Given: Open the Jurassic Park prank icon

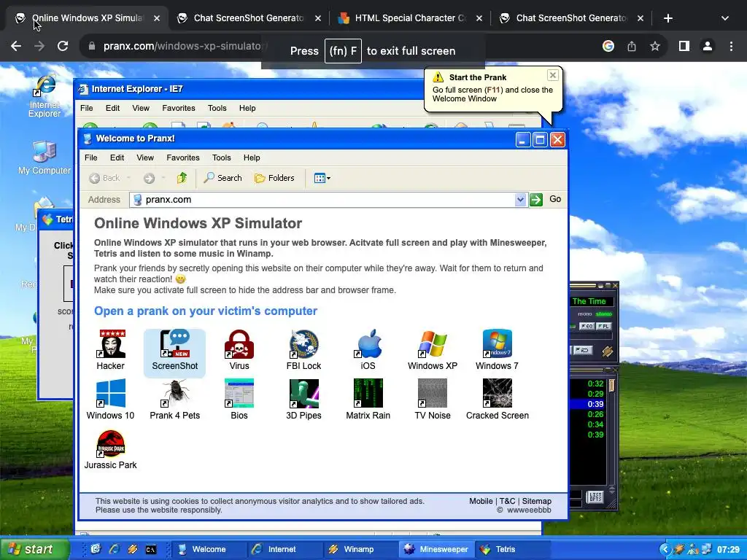Looking at the screenshot, I should pyautogui.click(x=111, y=449).
